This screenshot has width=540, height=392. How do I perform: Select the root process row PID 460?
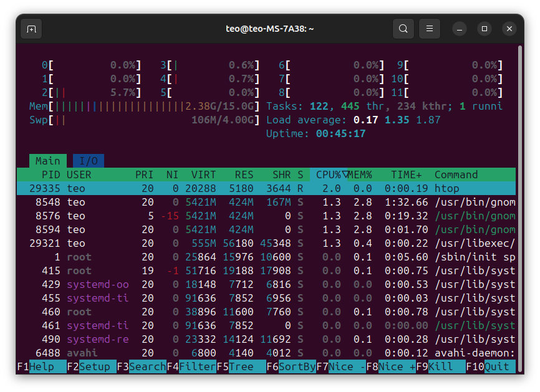266,312
